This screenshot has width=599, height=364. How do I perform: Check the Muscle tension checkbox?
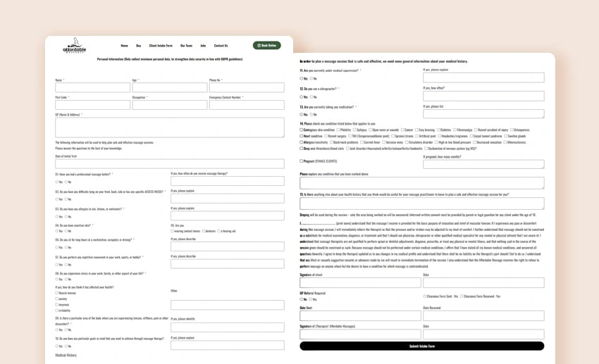coord(57,293)
